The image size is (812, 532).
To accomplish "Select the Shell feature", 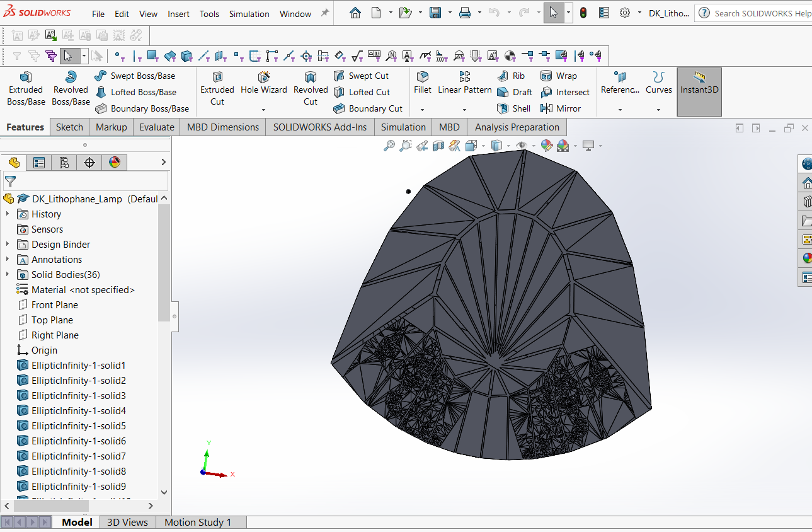I will (x=514, y=108).
